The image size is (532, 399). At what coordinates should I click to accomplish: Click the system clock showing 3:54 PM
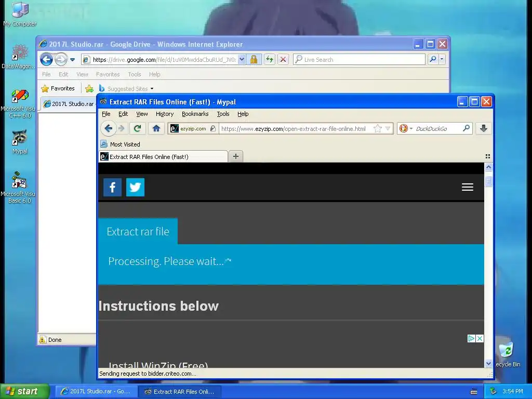coord(512,391)
